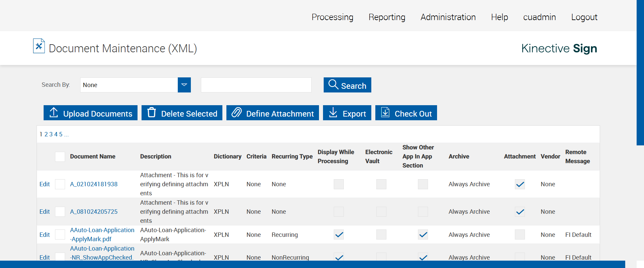Open document A_081024205725
Image resolution: width=644 pixels, height=268 pixels.
94,212
